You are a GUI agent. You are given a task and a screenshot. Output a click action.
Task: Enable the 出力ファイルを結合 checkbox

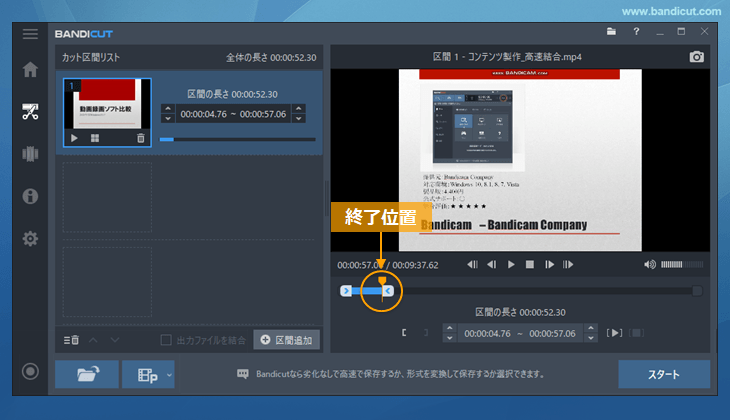[168, 340]
